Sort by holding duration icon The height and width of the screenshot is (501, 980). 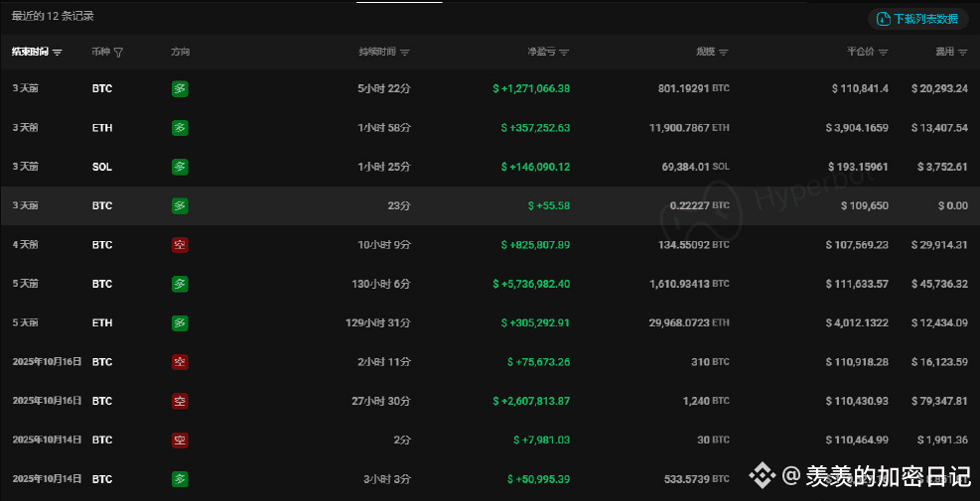pyautogui.click(x=404, y=52)
